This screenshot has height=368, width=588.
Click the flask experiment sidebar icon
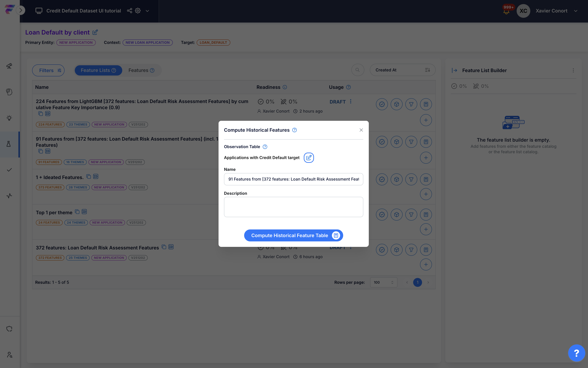[9, 144]
